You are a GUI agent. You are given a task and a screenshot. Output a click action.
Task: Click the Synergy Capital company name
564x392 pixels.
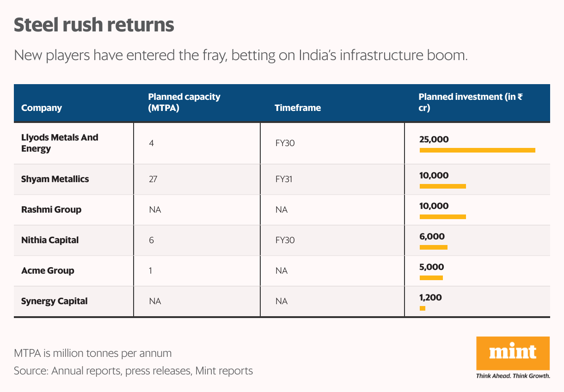tap(55, 301)
